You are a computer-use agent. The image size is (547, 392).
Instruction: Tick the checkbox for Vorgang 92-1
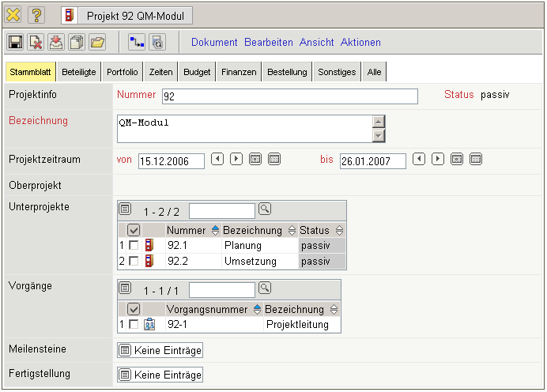pos(134,324)
